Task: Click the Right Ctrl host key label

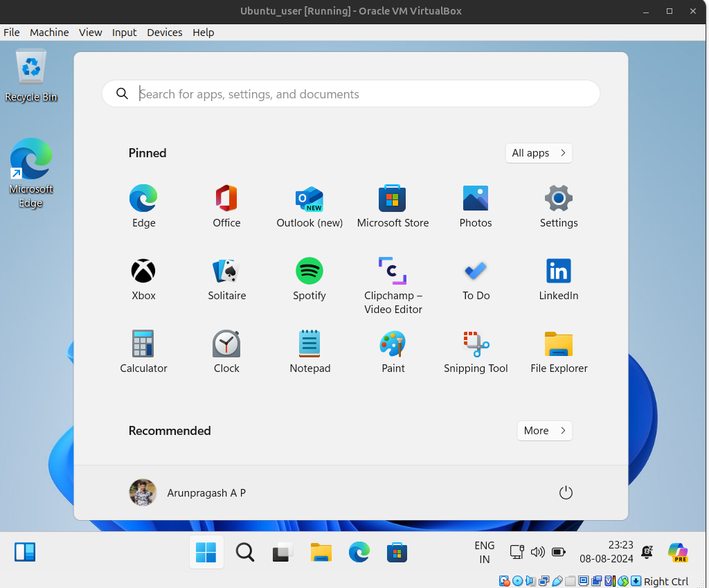Action: (665, 581)
